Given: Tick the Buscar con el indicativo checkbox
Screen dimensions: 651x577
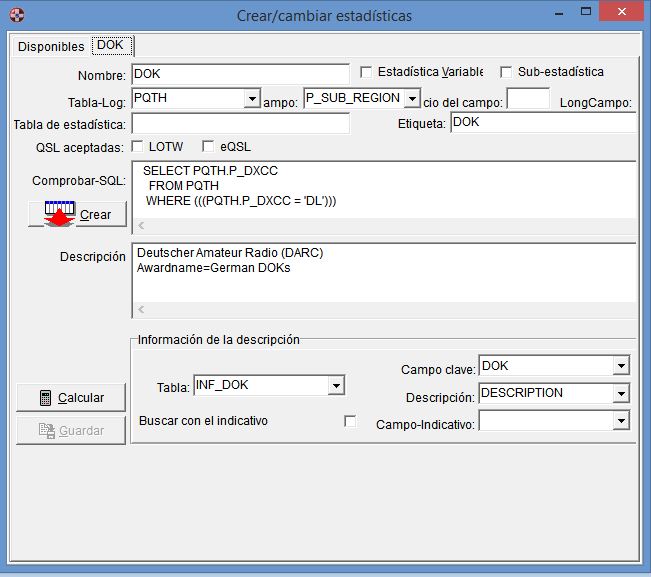Looking at the screenshot, I should pos(350,421).
